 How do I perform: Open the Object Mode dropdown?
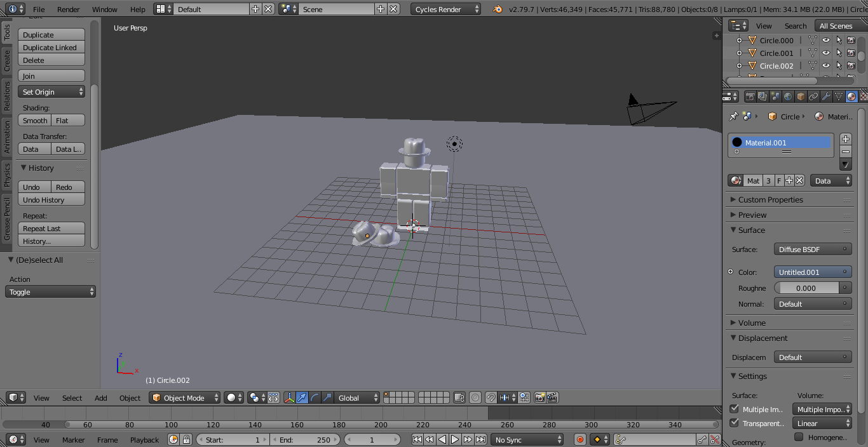[183, 398]
